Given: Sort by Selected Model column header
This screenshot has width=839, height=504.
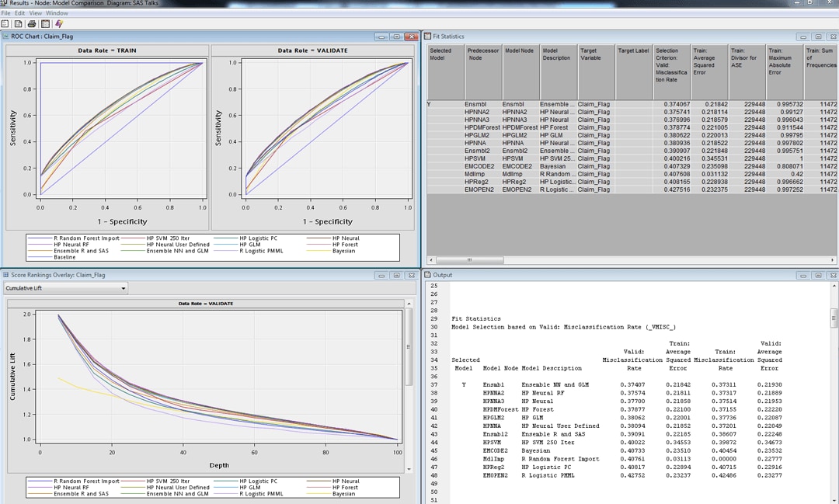Looking at the screenshot, I should (x=445, y=72).
